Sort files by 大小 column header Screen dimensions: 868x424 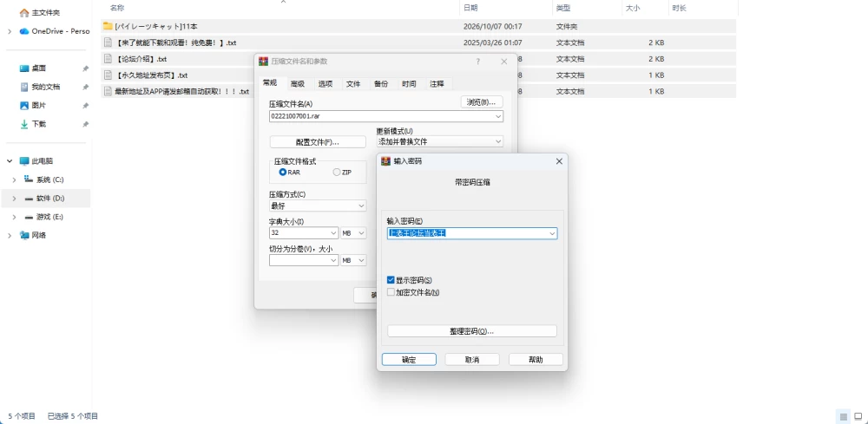click(633, 8)
